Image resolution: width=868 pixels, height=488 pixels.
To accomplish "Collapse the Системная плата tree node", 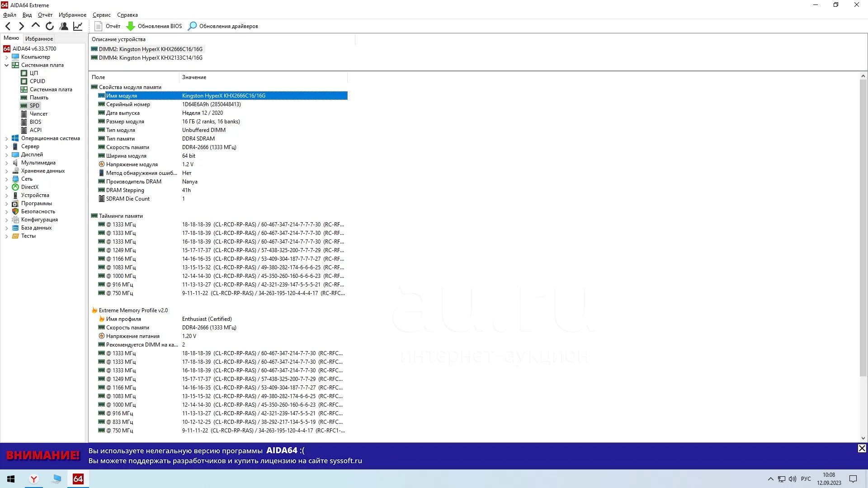I will tap(6, 65).
